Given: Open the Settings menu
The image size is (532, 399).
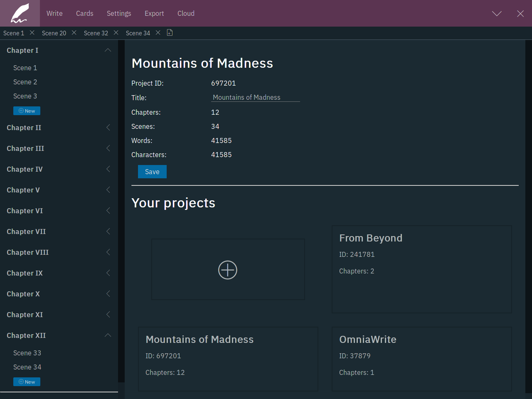Looking at the screenshot, I should pyautogui.click(x=119, y=13).
